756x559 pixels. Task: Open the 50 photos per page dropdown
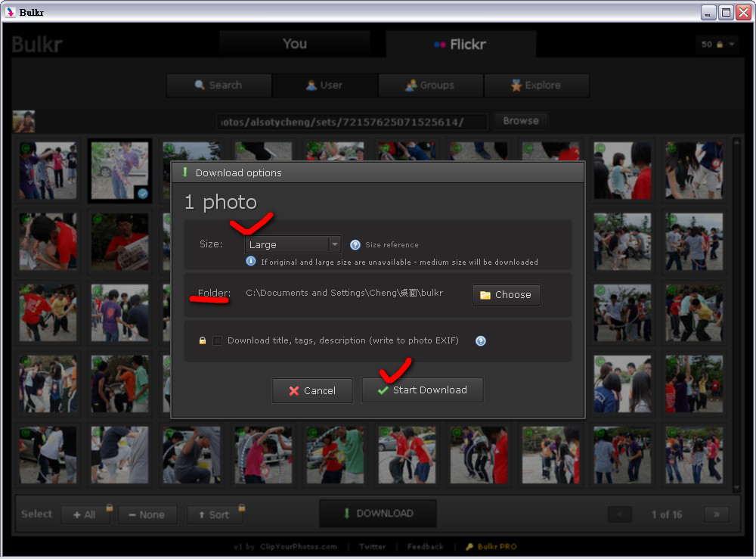pyautogui.click(x=717, y=45)
